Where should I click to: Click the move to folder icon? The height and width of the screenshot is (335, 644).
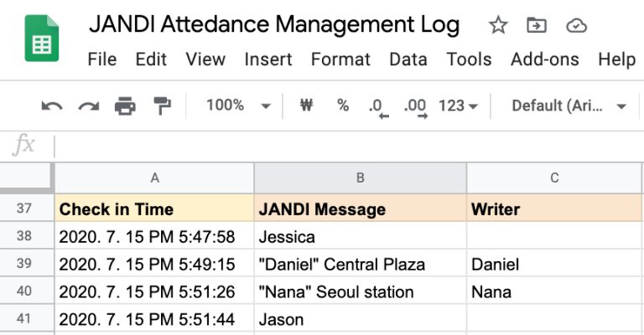(x=537, y=26)
